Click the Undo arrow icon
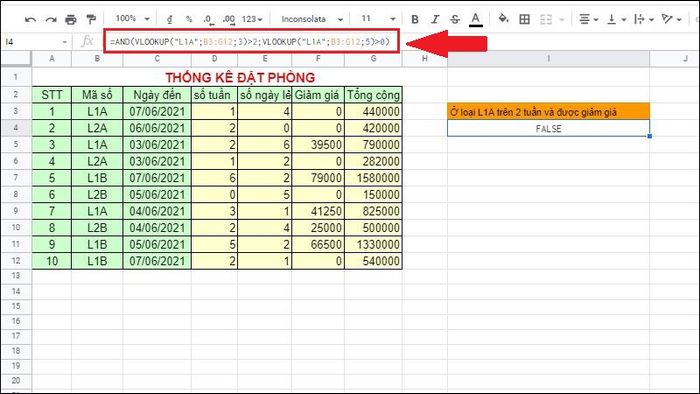Image resolution: width=700 pixels, height=394 pixels. point(30,19)
